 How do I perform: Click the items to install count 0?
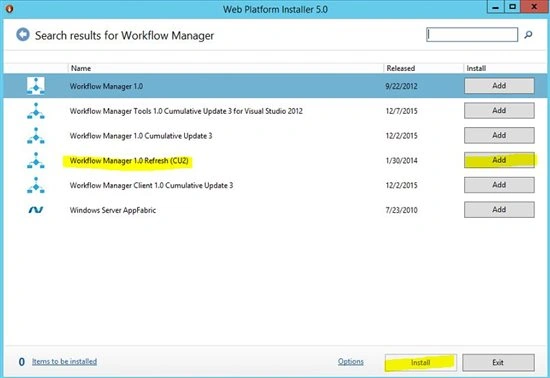tap(21, 362)
